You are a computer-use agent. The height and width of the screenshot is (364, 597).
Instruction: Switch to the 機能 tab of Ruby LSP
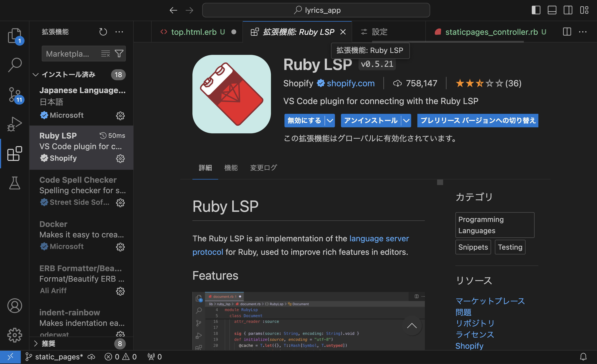[231, 168]
